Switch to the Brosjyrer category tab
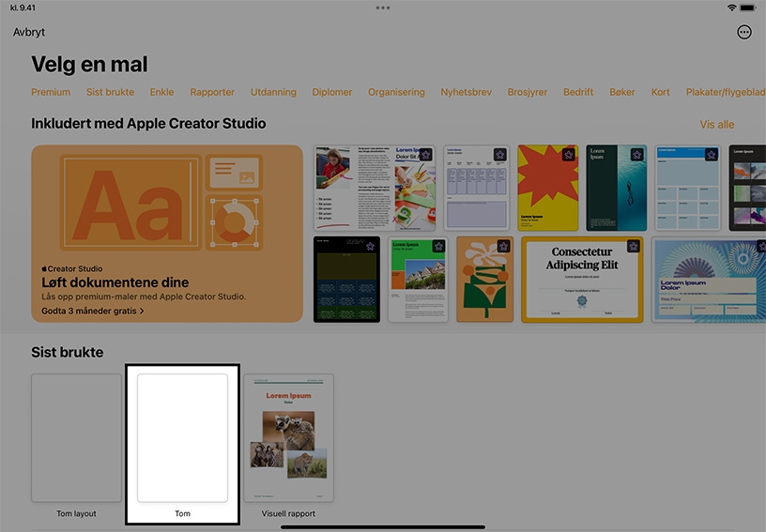This screenshot has height=532, width=766. (x=528, y=92)
